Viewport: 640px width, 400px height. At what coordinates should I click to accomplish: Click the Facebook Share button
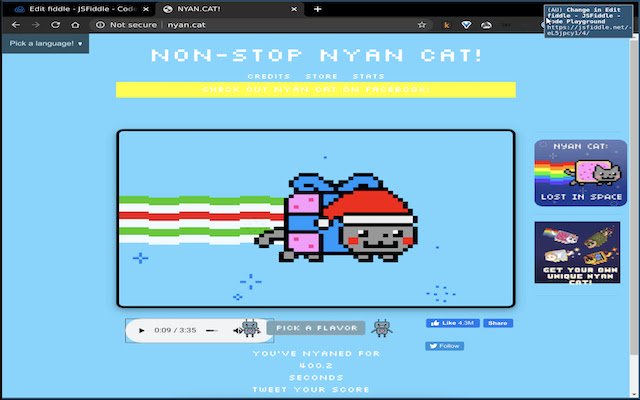coord(498,323)
